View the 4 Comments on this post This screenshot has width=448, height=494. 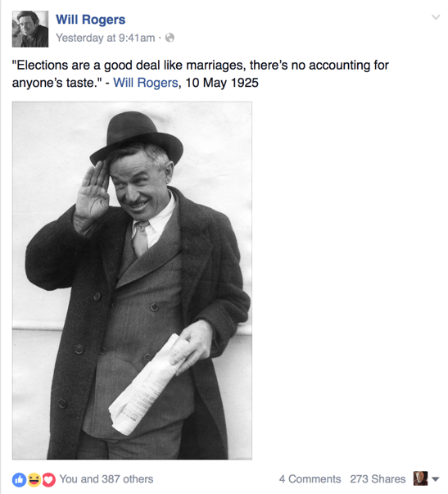(x=310, y=479)
